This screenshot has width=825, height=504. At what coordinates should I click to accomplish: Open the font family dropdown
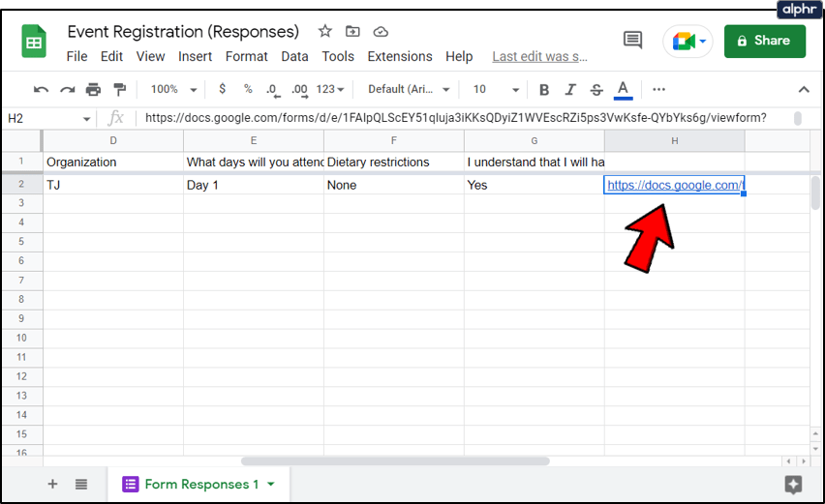[x=409, y=89]
